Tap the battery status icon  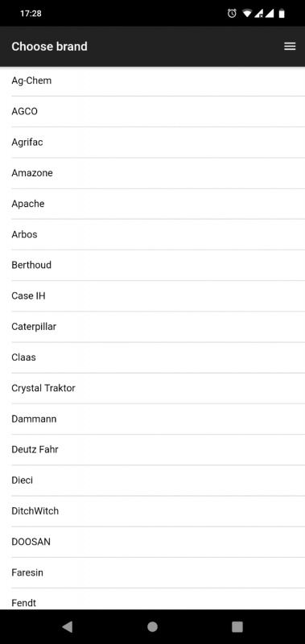click(282, 14)
